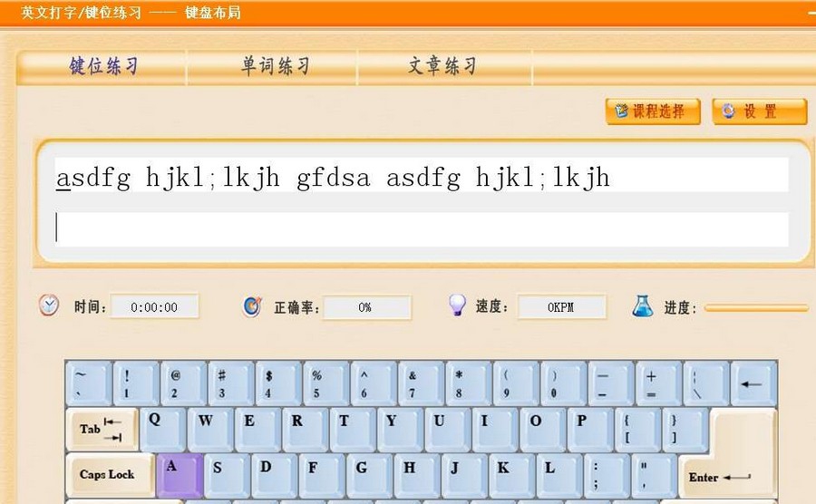Click the G key on keyboard

click(369, 475)
